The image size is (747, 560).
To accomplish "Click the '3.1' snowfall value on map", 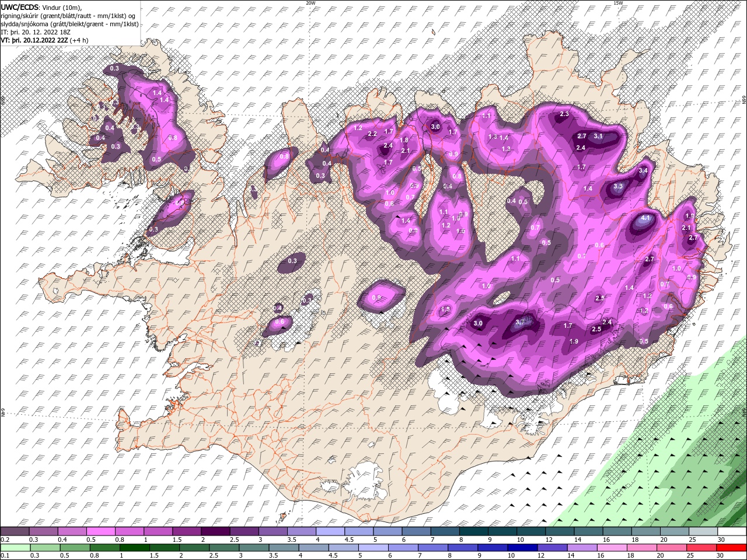I will [598, 136].
